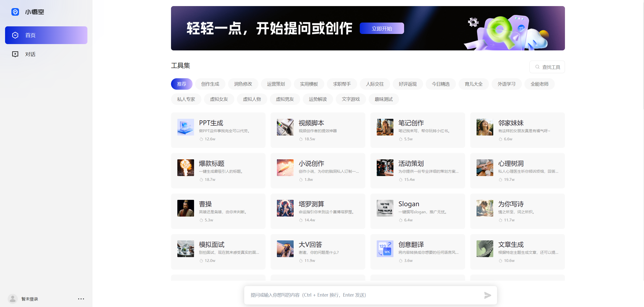Click the 暂未登录 login text
The image size is (644, 307).
[30, 299]
